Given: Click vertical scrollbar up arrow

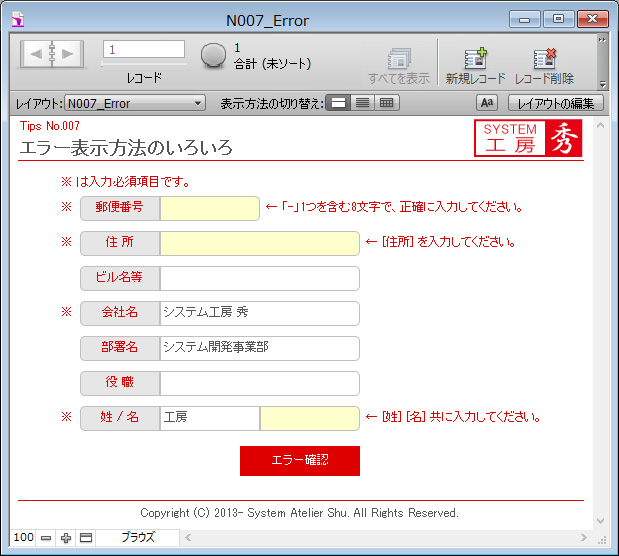Looking at the screenshot, I should (600, 126).
